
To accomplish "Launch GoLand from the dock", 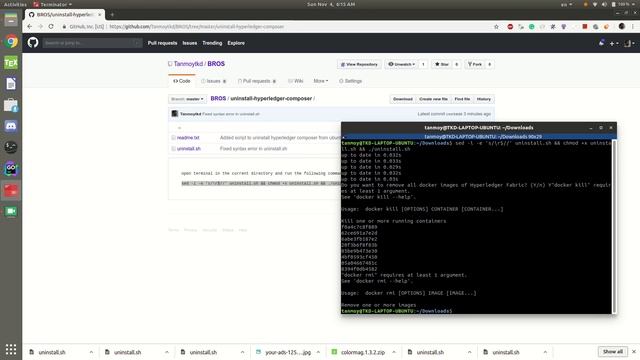I will tap(11, 169).
